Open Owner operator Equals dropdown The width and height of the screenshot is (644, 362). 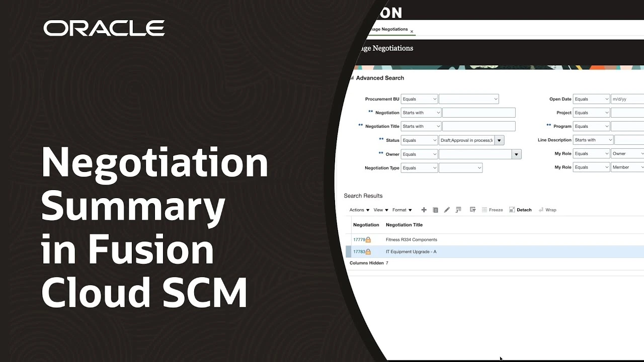[419, 154]
